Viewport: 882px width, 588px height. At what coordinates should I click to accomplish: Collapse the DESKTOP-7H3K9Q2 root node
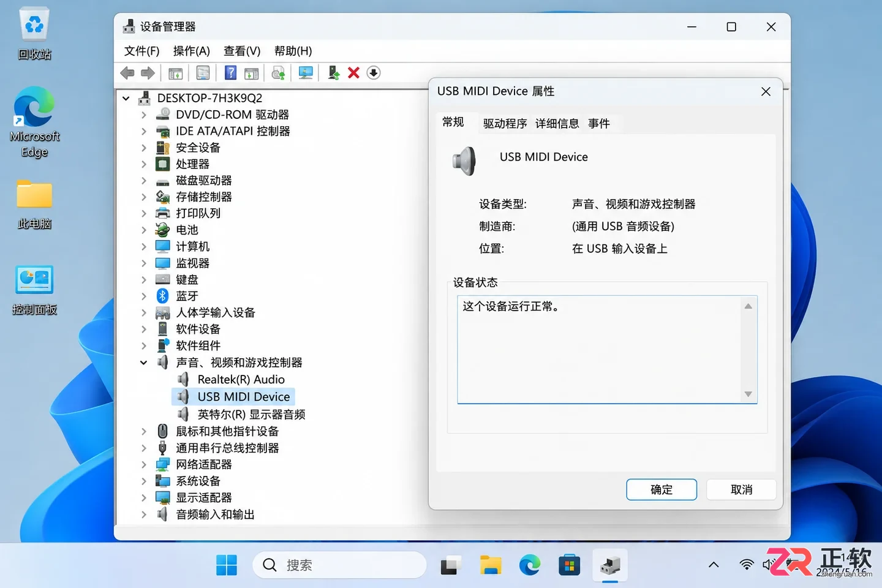coord(126,98)
